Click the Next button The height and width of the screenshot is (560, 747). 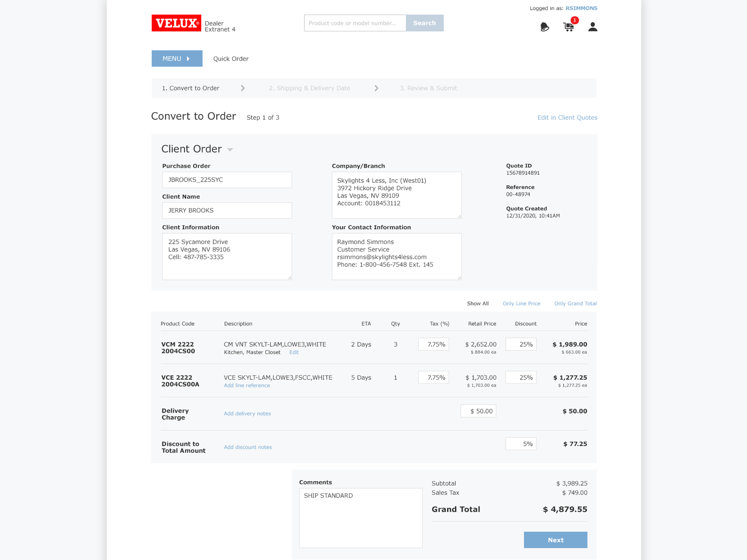point(555,540)
